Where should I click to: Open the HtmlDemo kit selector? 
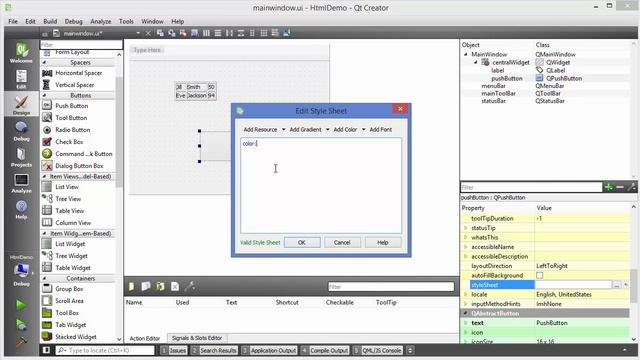(21, 270)
